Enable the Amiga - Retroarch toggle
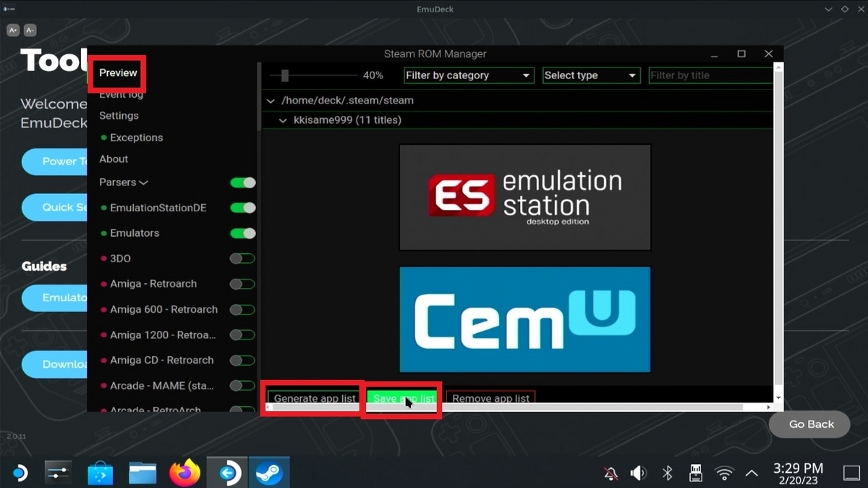868x488 pixels. pos(242,284)
